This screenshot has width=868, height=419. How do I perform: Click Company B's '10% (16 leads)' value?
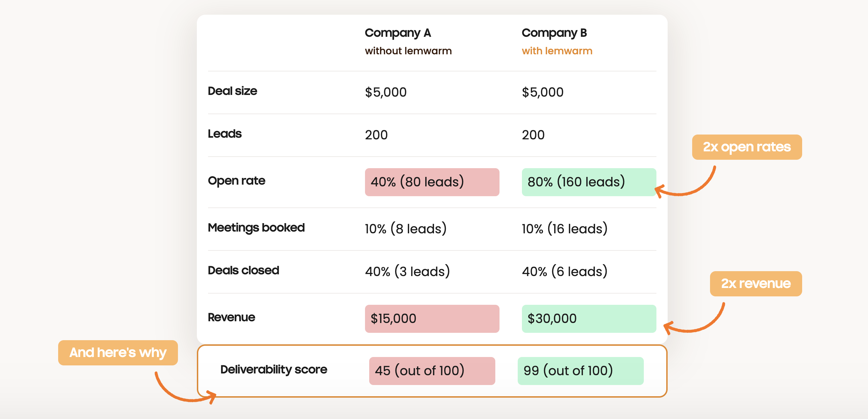564,229
